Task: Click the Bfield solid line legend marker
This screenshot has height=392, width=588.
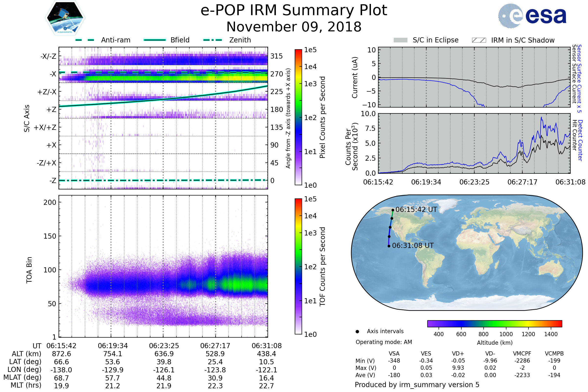Action: pyautogui.click(x=155, y=40)
